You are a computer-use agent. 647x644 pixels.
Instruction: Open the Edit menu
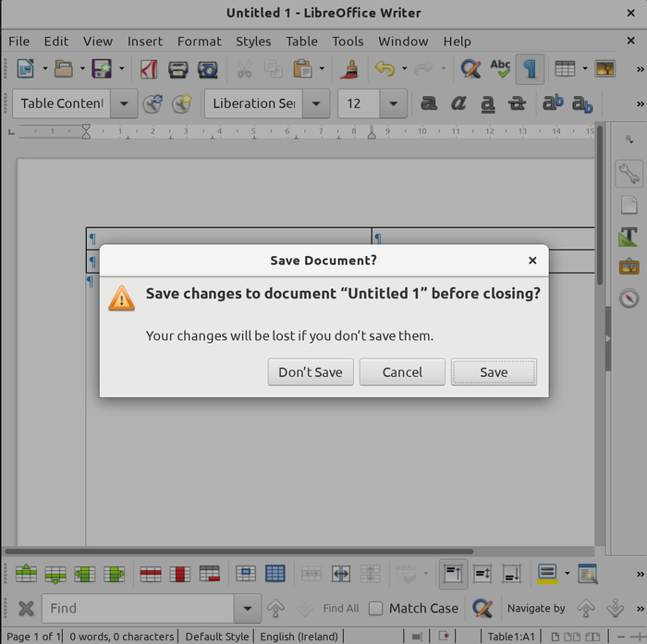(x=56, y=42)
